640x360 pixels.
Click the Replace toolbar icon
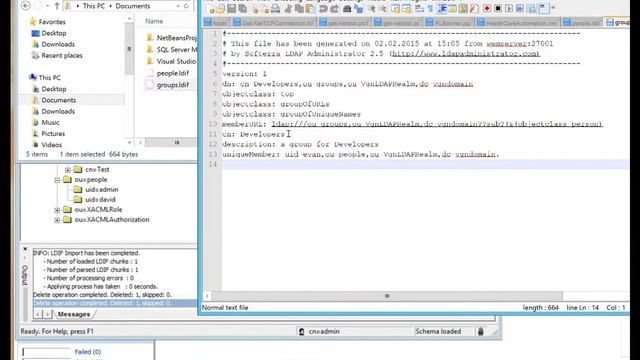coord(358,8)
